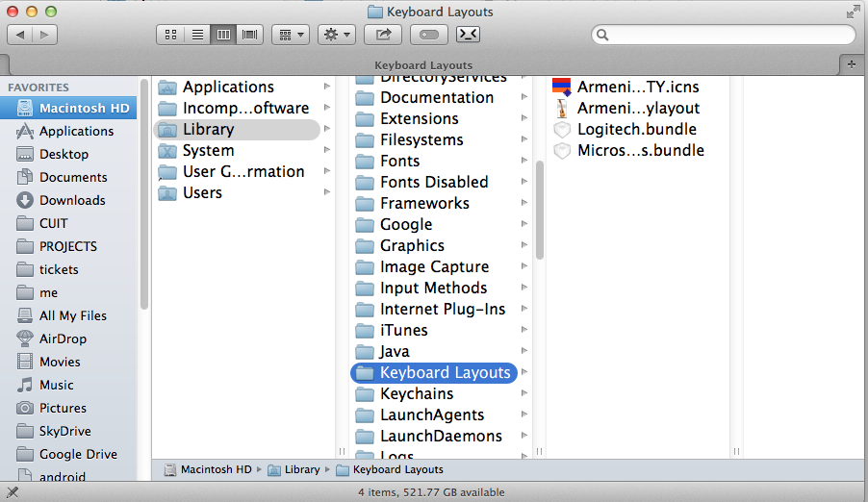Screen dimensions: 868x502
Task: Expand arrow beside Fonts folder
Action: (x=524, y=161)
